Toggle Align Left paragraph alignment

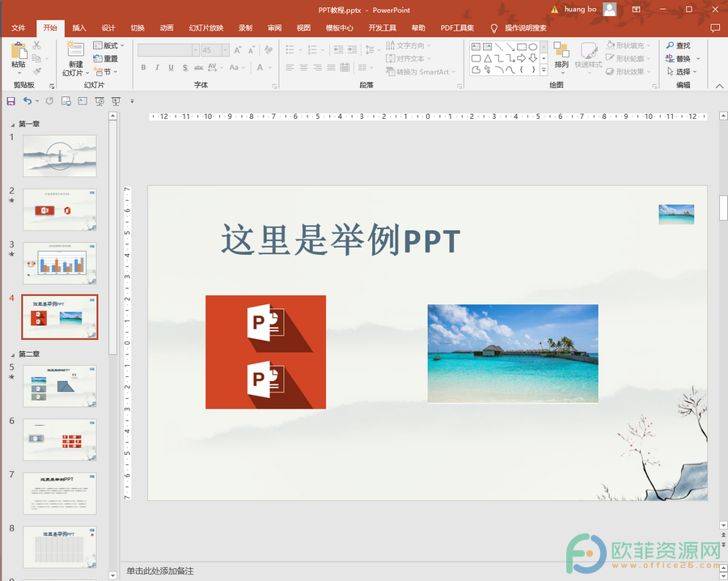click(x=290, y=67)
